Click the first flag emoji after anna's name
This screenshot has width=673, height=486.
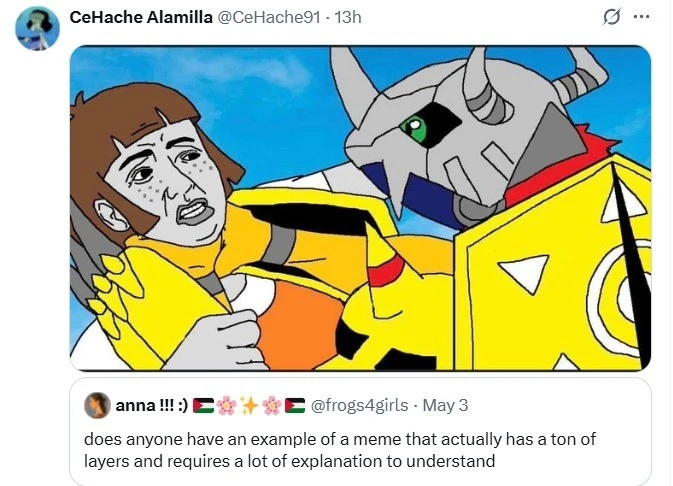click(203, 405)
